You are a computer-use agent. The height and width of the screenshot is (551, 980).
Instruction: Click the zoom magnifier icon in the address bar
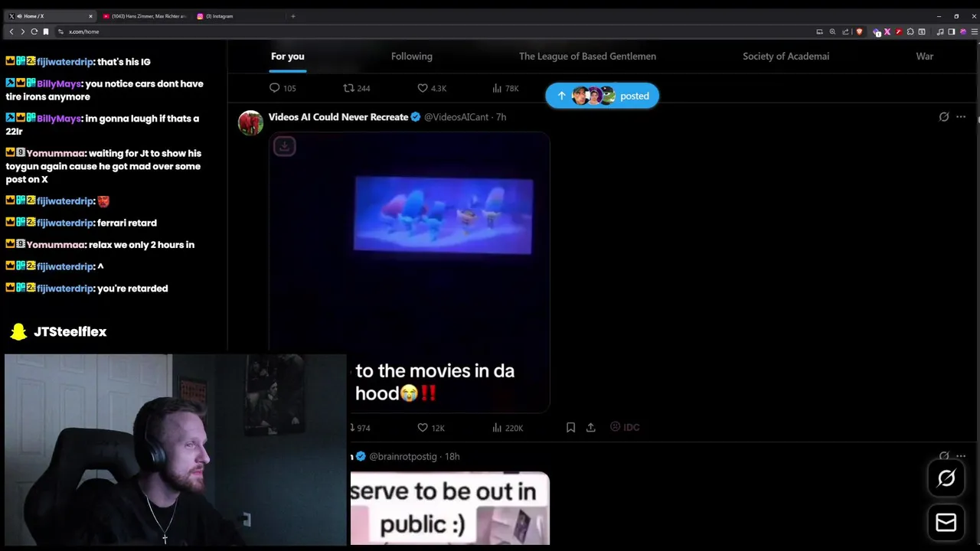(x=832, y=31)
